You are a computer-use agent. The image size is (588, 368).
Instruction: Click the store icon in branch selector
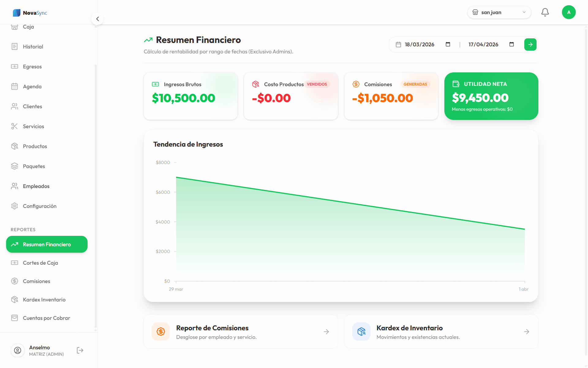(475, 12)
